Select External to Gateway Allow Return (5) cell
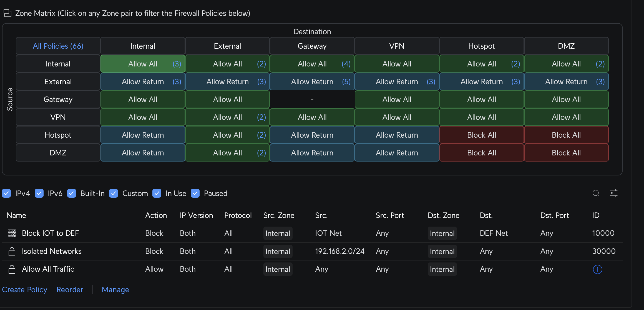Viewport: 644px width, 310px height. 312,82
